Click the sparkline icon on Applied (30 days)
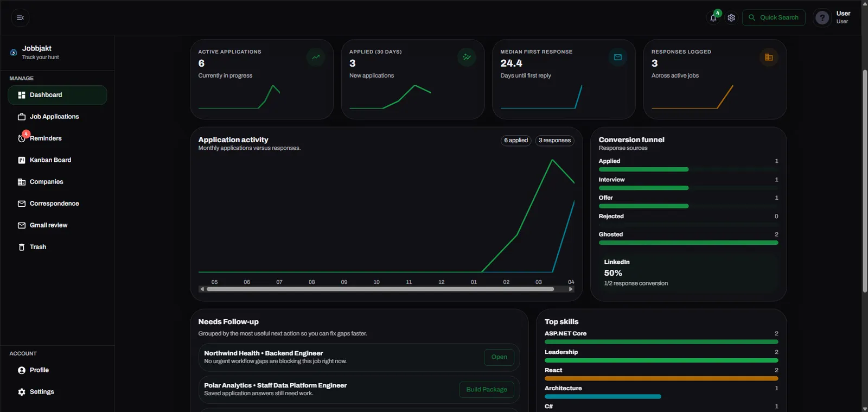 click(467, 57)
